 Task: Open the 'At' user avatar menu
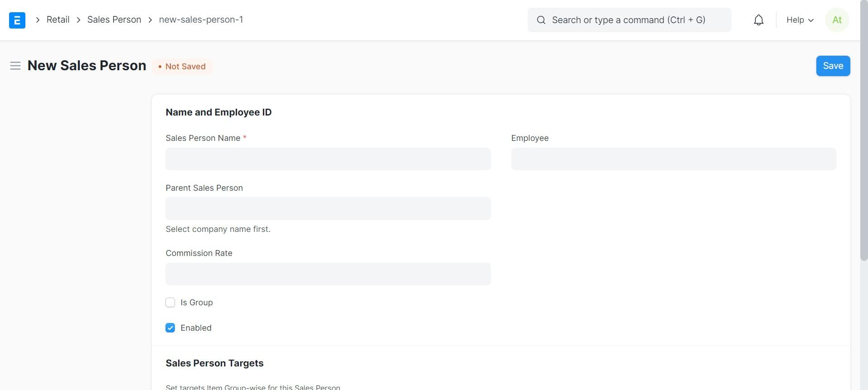837,20
